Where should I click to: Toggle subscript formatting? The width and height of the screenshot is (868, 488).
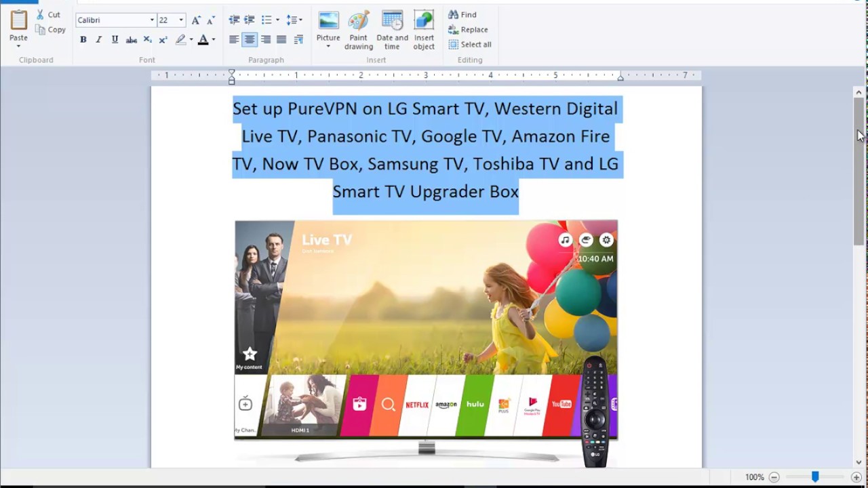tap(147, 40)
